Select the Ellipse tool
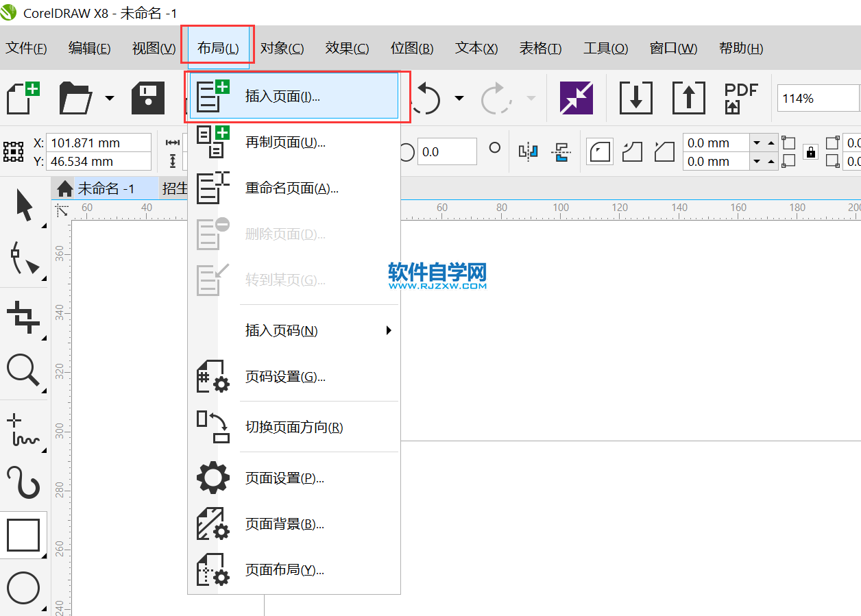This screenshot has width=861, height=616. tap(23, 588)
